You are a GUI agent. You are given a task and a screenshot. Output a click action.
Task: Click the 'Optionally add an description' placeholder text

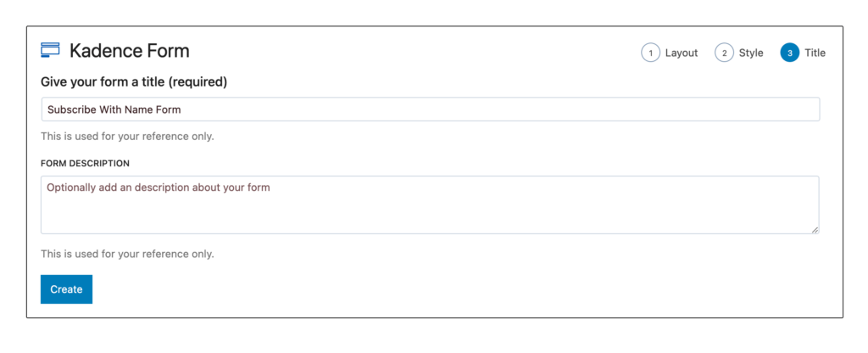coord(159,188)
